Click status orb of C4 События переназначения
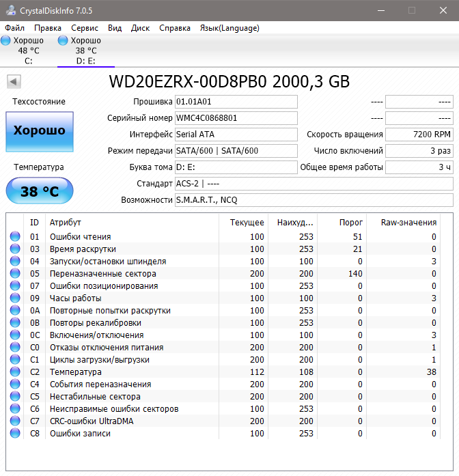This screenshot has width=459, height=476. (15, 384)
